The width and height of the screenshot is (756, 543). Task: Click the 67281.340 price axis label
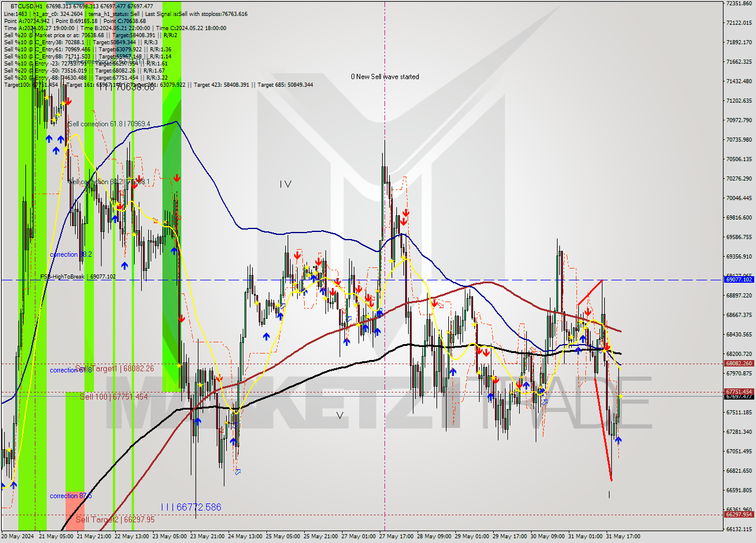(738, 432)
